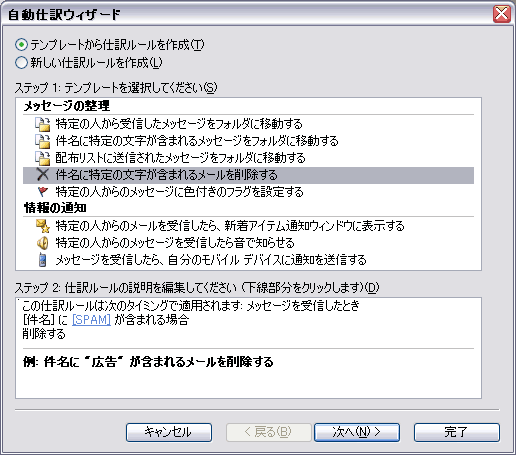Click inside the step 2 rule description box
This screenshot has height=455, width=516.
248,348
